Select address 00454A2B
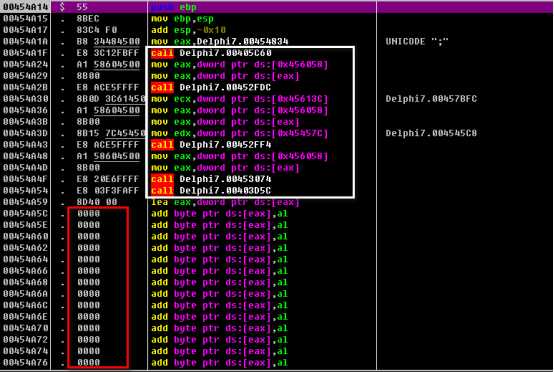This screenshot has height=372, width=554. pos(25,87)
